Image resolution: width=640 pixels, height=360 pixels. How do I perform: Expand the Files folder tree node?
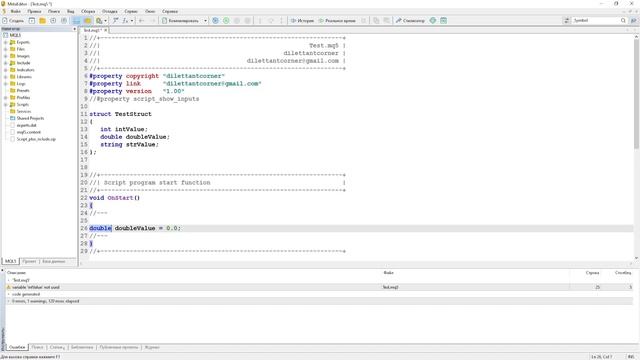coord(6,49)
